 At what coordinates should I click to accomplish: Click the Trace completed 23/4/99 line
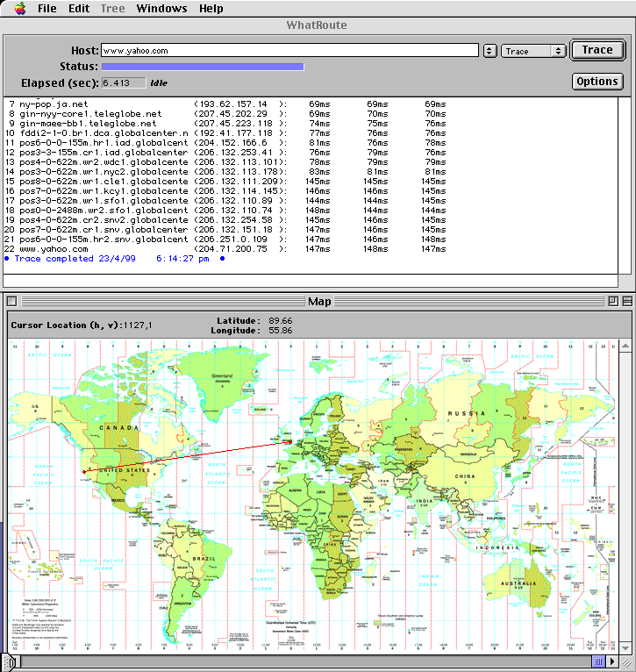[x=114, y=259]
